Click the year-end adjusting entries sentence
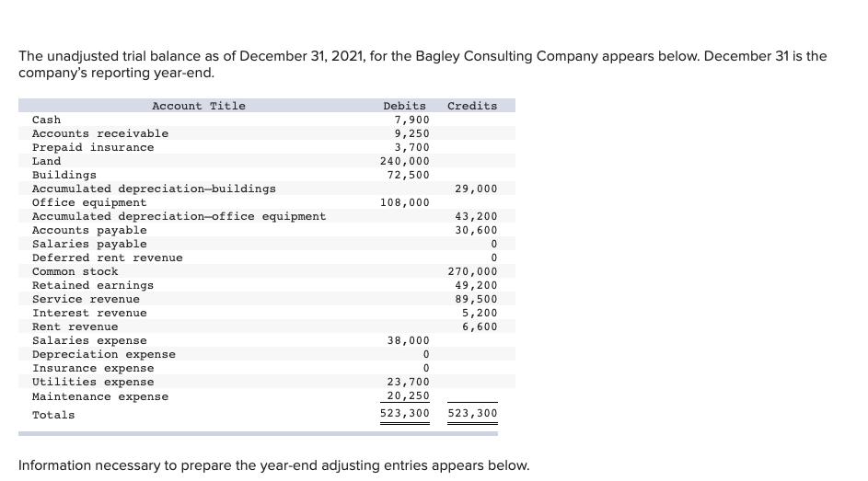This screenshot has width=868, height=481. [274, 465]
